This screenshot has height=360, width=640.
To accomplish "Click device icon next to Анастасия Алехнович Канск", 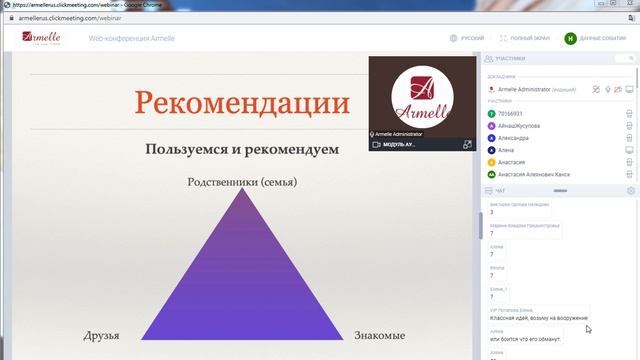I will click(x=629, y=174).
